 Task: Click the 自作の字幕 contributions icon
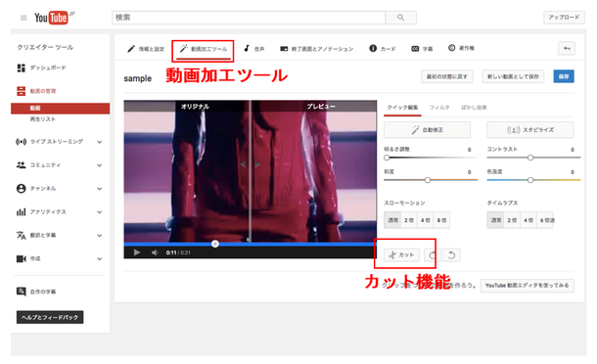21,292
